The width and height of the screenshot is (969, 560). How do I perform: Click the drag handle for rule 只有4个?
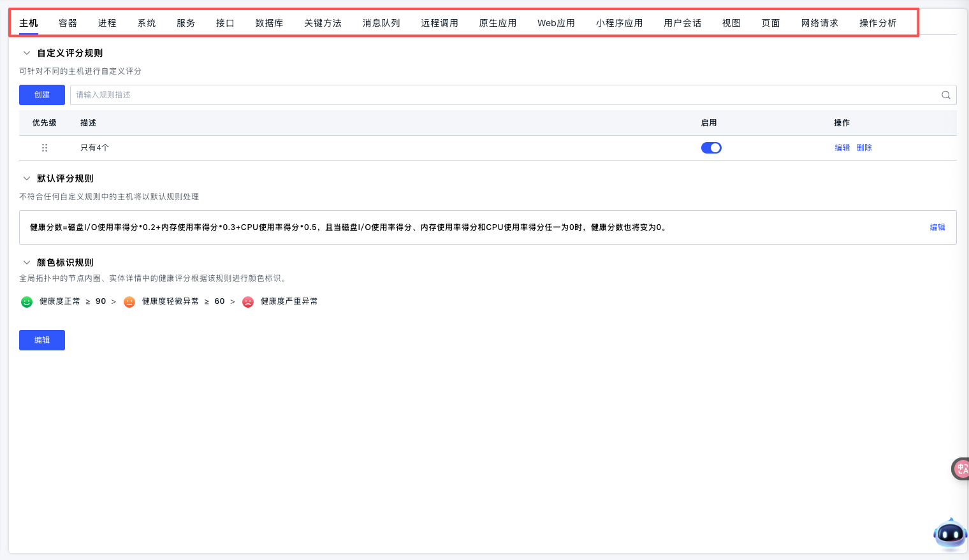45,148
